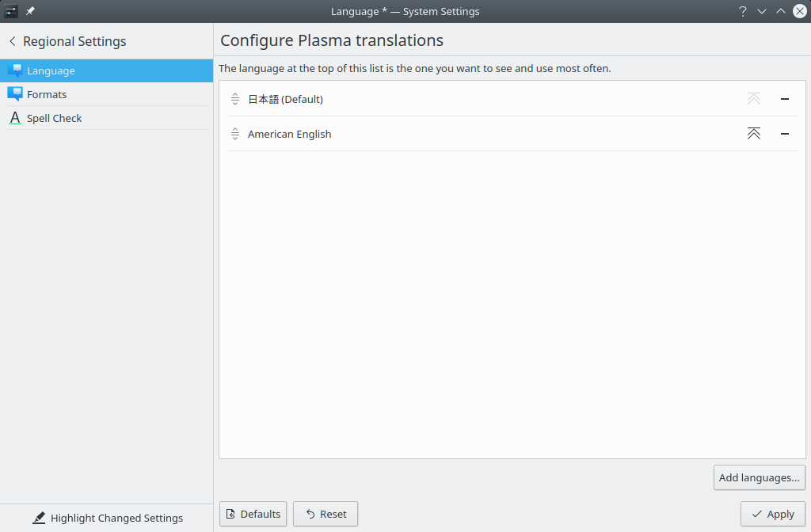
Task: Open the Language settings page
Action: pyautogui.click(x=107, y=70)
